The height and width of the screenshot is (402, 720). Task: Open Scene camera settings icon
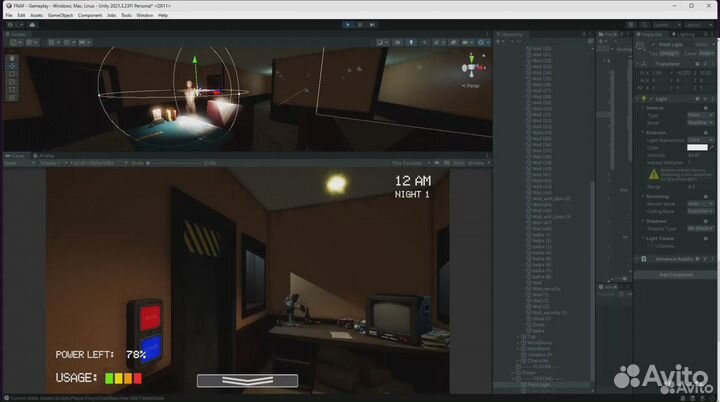click(467, 42)
